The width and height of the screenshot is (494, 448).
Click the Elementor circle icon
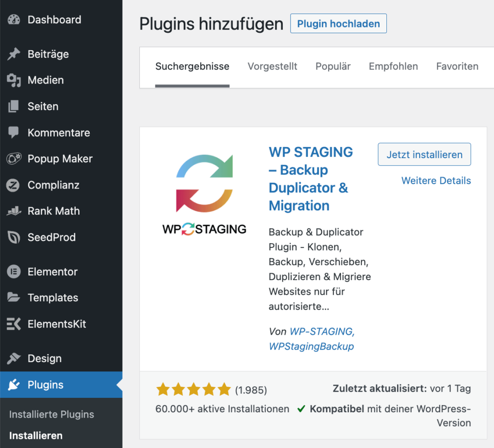click(x=14, y=272)
